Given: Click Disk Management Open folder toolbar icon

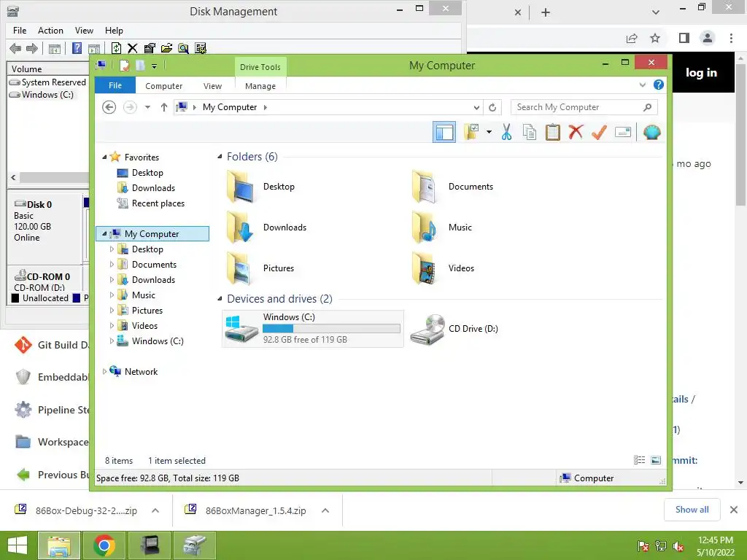Looking at the screenshot, I should 166,48.
